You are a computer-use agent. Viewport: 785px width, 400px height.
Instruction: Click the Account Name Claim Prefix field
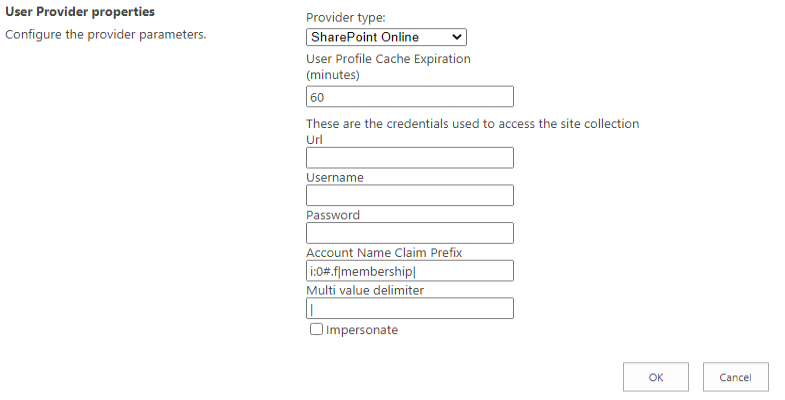[x=409, y=271]
